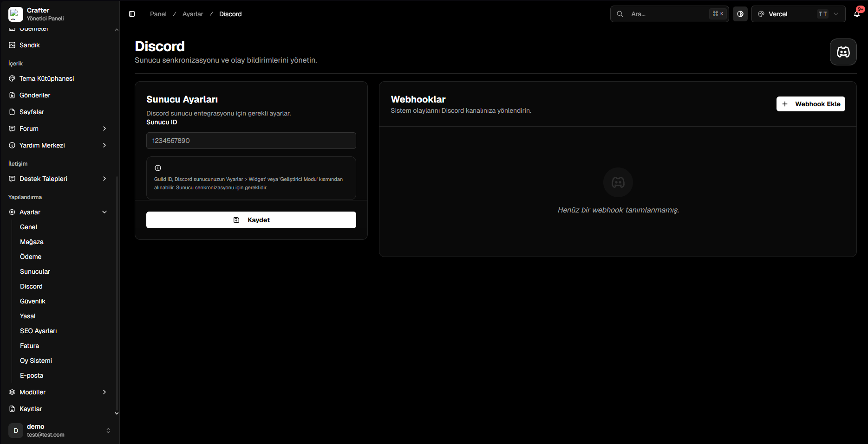The image size is (868, 444).
Task: Click the Crafter logo icon
Action: pyautogui.click(x=16, y=14)
